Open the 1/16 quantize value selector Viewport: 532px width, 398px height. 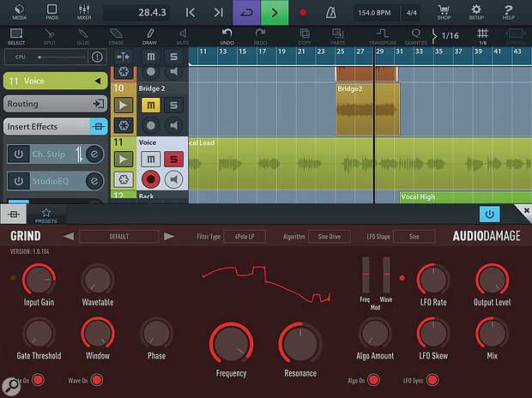tap(445, 36)
